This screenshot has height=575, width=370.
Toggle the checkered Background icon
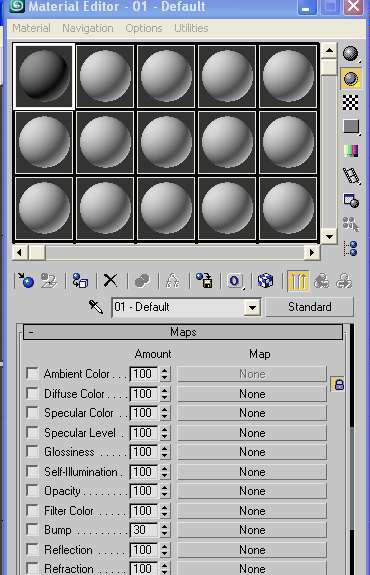351,102
